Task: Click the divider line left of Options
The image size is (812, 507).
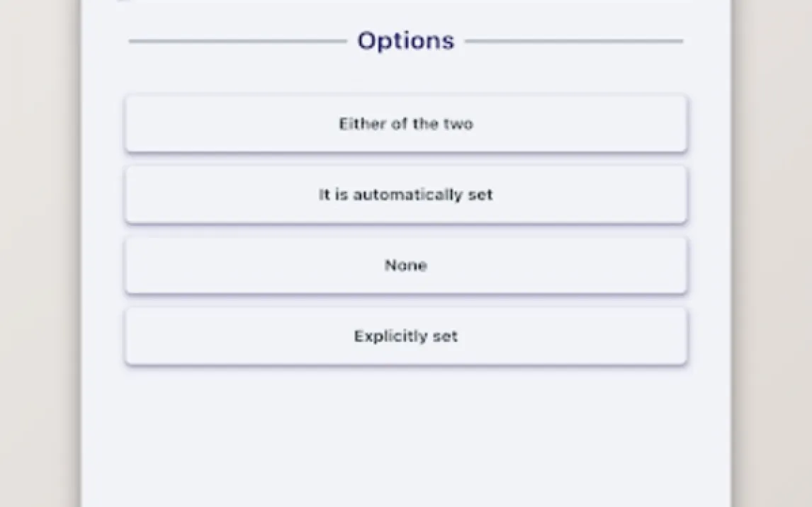Action: [237, 41]
